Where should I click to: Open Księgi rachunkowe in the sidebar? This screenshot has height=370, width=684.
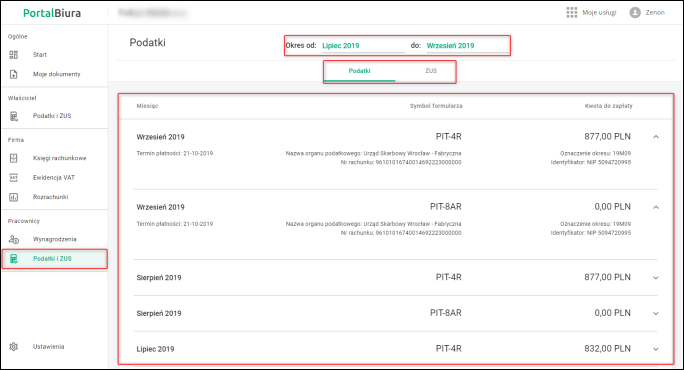point(60,158)
